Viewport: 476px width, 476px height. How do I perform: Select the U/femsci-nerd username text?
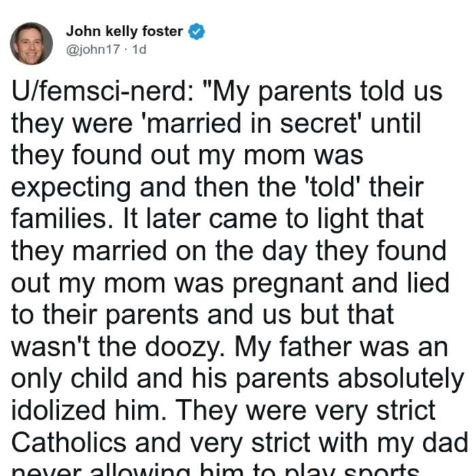(x=102, y=91)
